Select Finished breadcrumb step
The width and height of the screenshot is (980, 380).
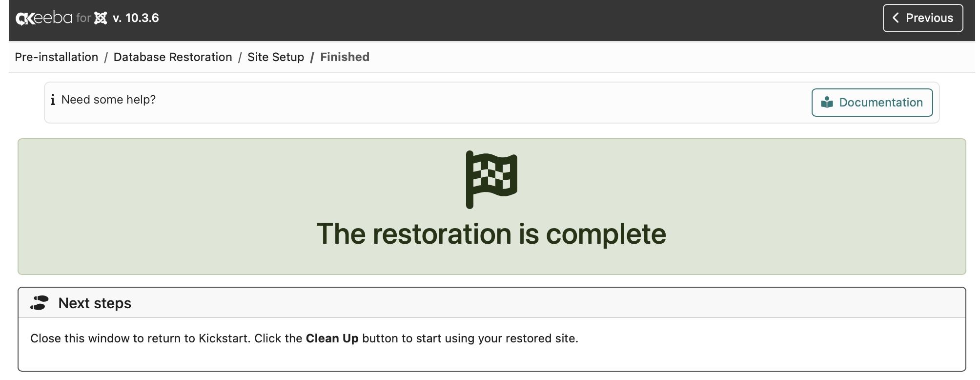tap(345, 57)
